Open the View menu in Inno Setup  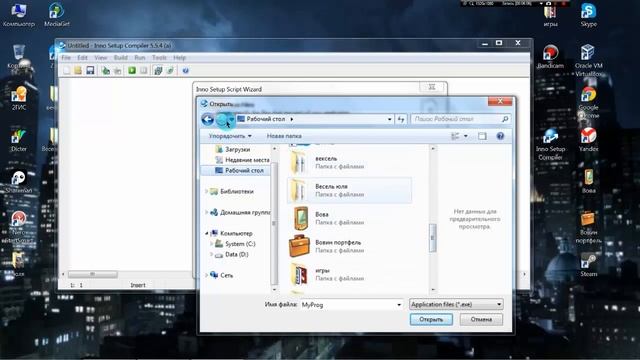100,58
